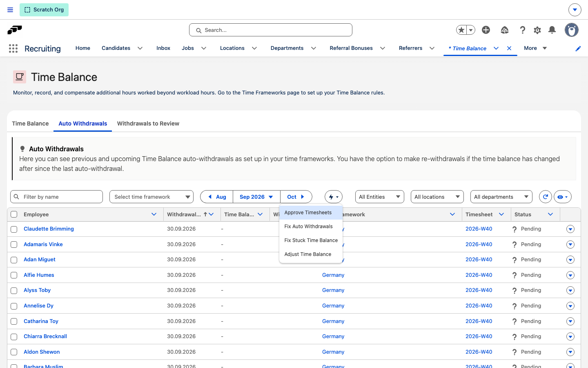Open the Adamaris Vinke employee link
The image size is (588, 368).
tap(43, 245)
